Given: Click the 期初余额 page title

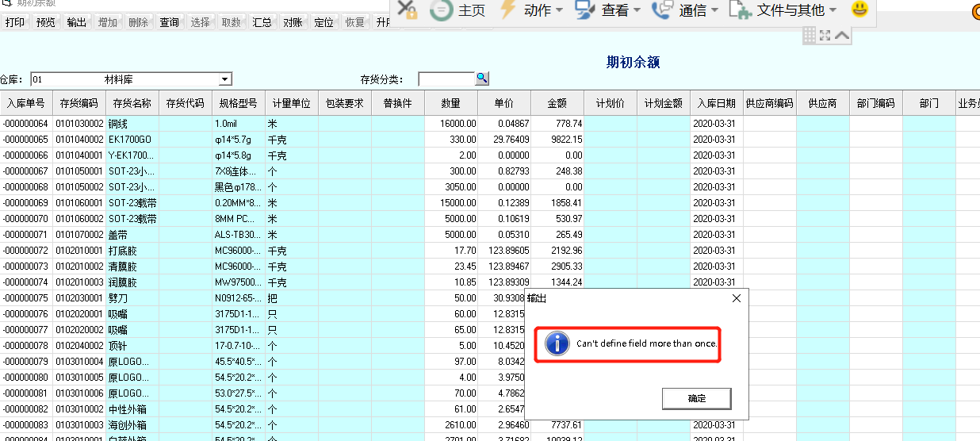Looking at the screenshot, I should (x=633, y=62).
